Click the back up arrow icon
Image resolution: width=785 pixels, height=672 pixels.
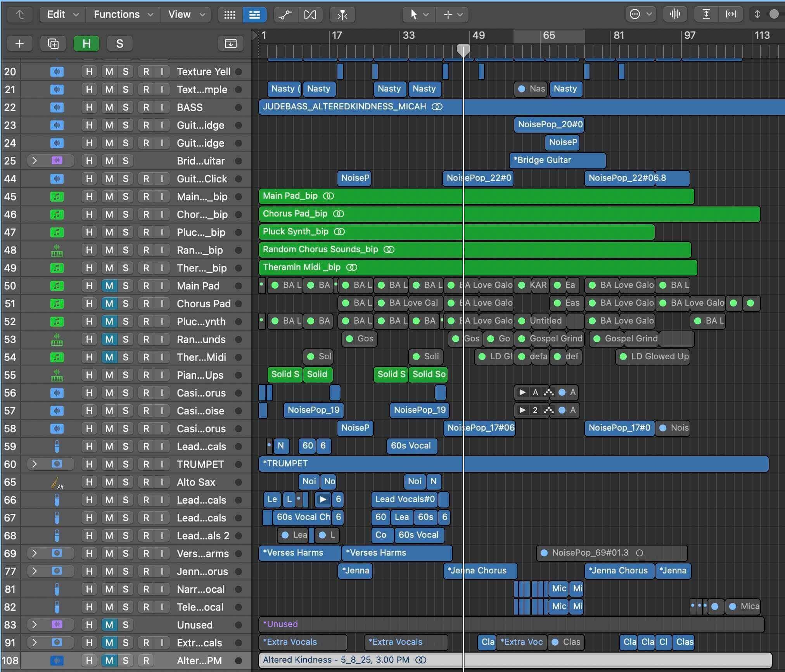click(x=20, y=15)
